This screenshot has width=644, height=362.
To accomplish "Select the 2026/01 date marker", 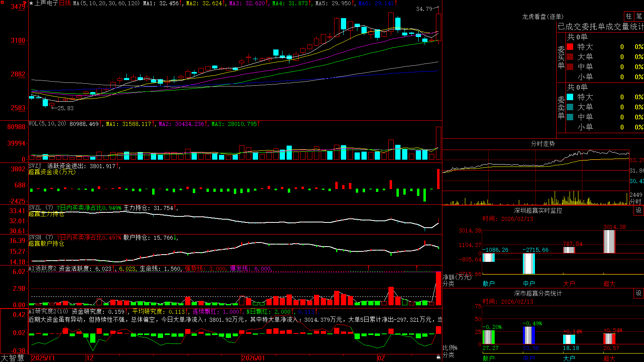I will pyautogui.click(x=253, y=358).
